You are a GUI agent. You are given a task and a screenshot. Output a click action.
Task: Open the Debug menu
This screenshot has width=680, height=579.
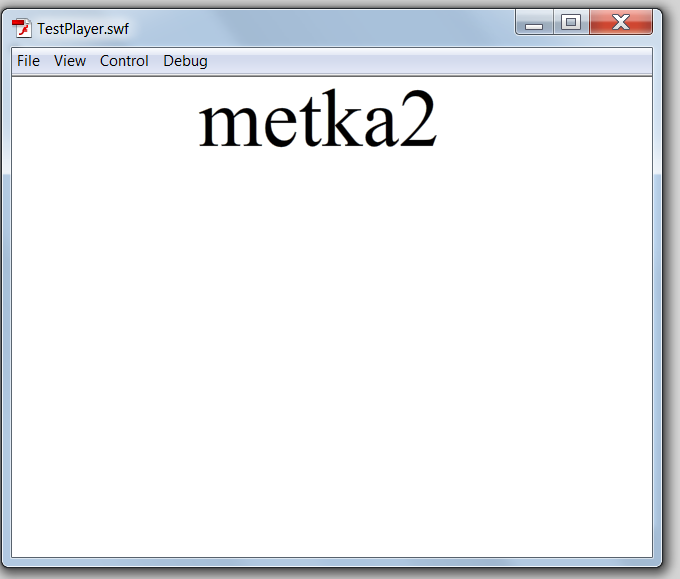pos(185,61)
